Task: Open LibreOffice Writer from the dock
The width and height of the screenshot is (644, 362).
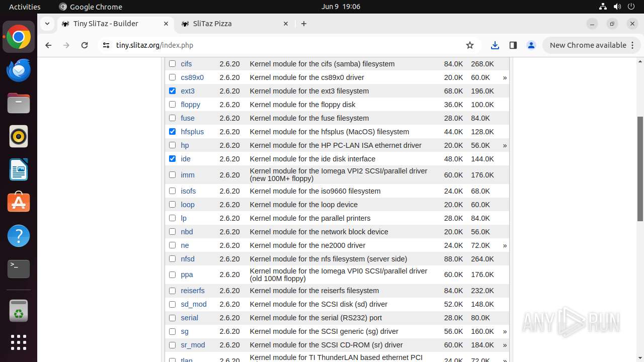Action: point(19,170)
